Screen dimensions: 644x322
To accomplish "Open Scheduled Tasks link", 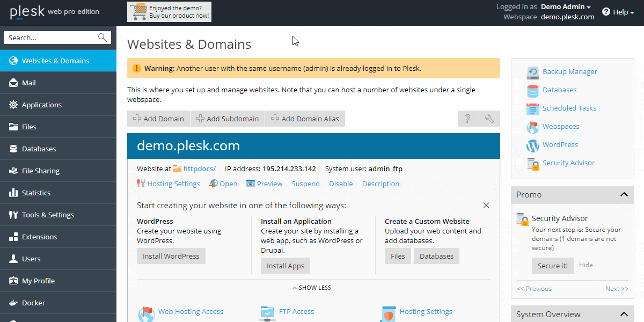I will click(x=569, y=108).
